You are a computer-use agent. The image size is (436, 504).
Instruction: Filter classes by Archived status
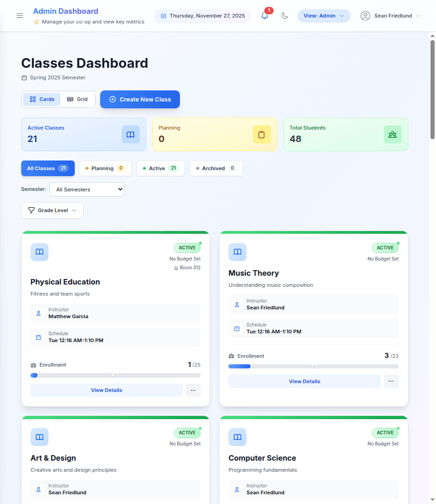[216, 168]
